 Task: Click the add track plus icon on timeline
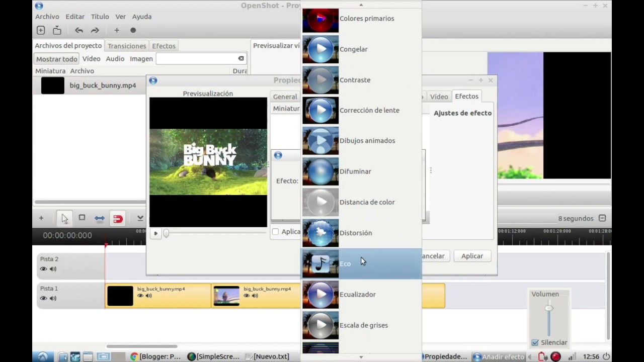[x=41, y=218]
